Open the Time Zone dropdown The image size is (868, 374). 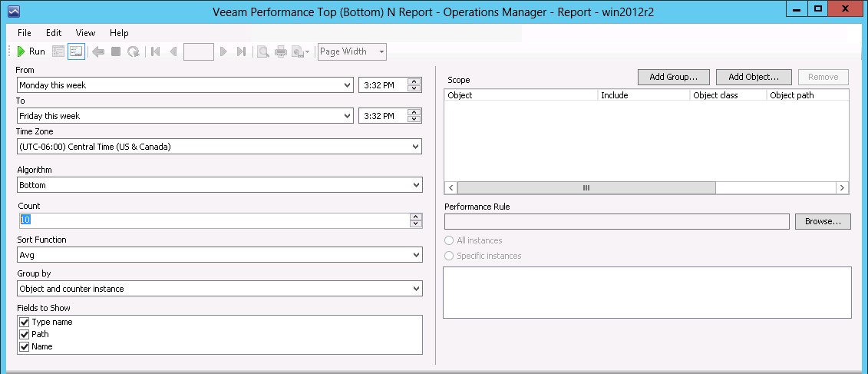click(416, 147)
